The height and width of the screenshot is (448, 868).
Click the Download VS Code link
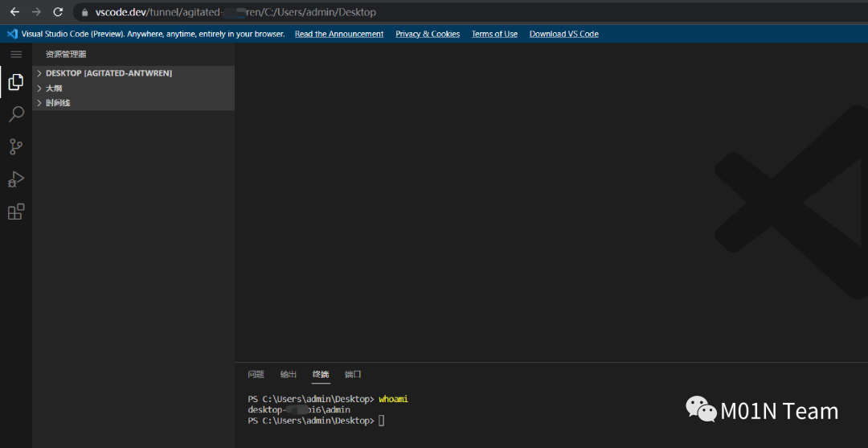pyautogui.click(x=563, y=34)
